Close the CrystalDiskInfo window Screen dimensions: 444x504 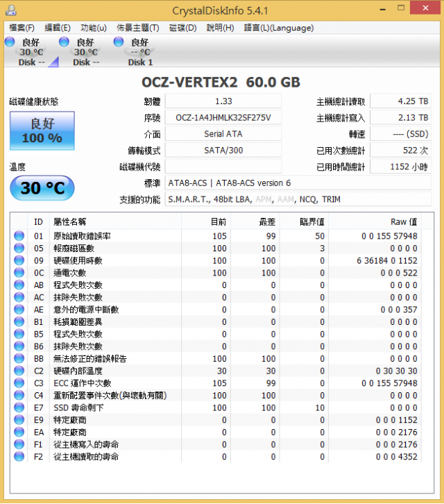[425, 8]
